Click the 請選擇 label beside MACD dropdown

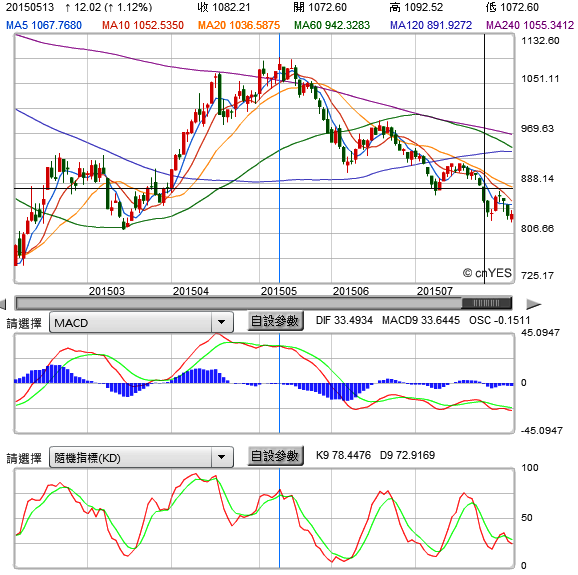pyautogui.click(x=24, y=324)
